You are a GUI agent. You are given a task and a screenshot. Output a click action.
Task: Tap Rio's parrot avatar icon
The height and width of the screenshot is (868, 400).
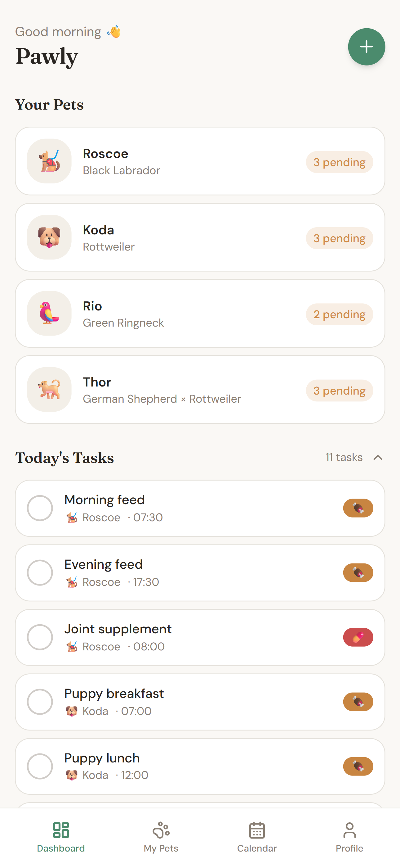pyautogui.click(x=49, y=313)
